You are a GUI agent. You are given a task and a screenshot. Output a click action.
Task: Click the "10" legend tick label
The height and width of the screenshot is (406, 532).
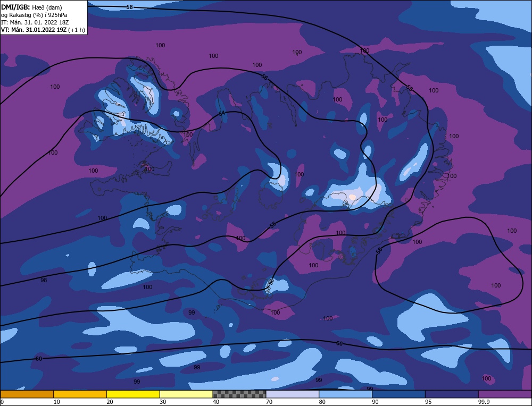click(x=57, y=402)
